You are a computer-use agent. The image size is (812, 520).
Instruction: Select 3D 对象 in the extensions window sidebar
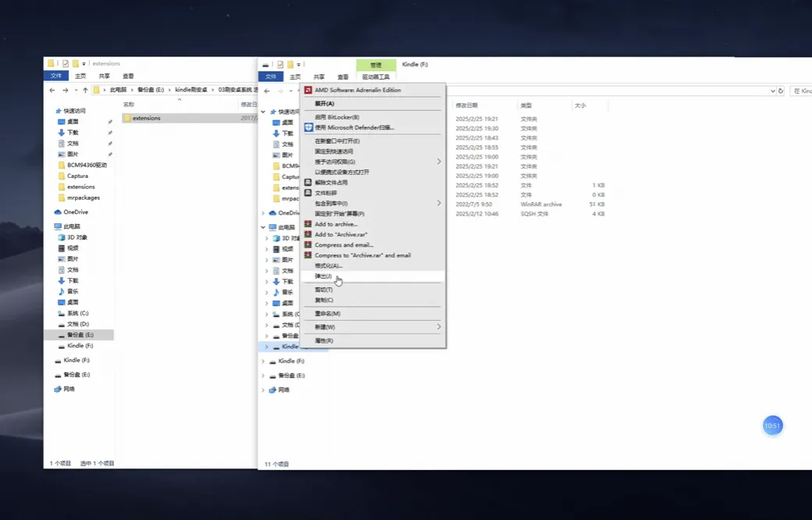pos(73,237)
